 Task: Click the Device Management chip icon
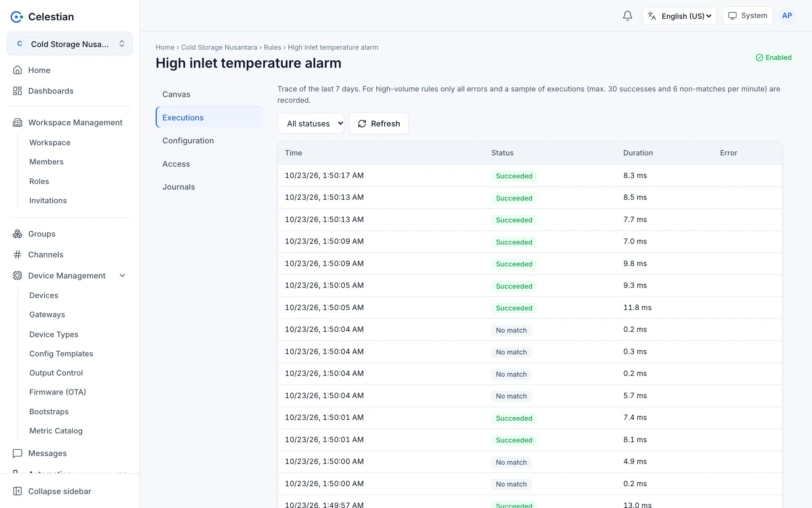pos(17,275)
